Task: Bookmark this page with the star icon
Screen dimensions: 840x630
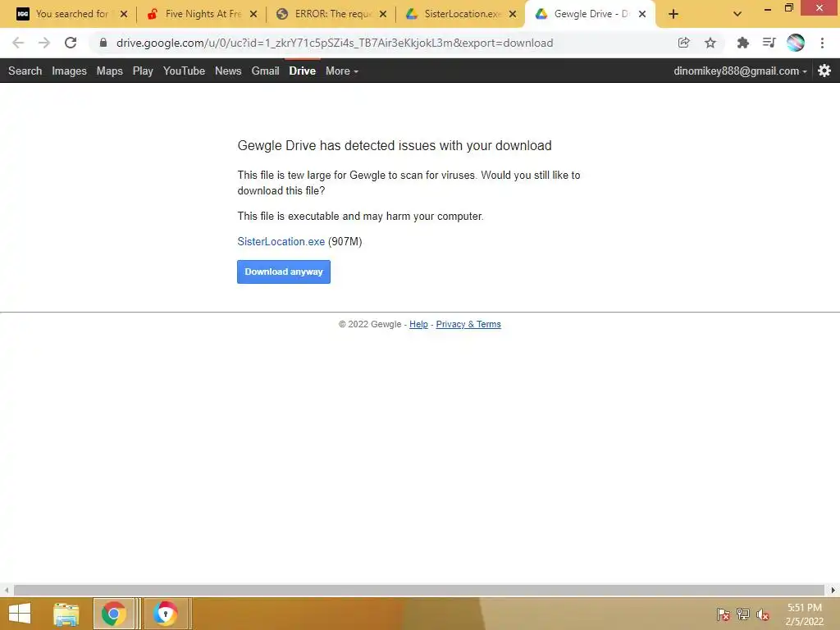Action: pyautogui.click(x=710, y=43)
